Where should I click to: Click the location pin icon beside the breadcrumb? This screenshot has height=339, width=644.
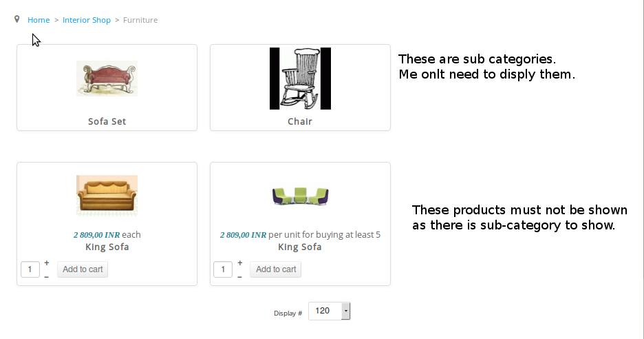click(17, 19)
